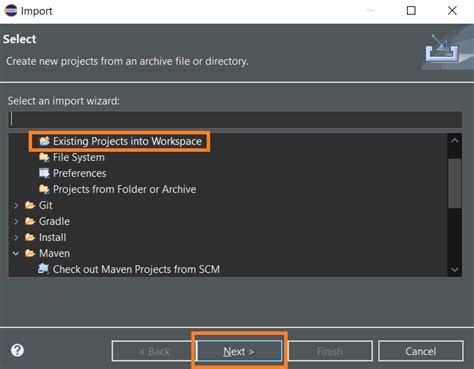Focus the import wizard filter field

235,119
